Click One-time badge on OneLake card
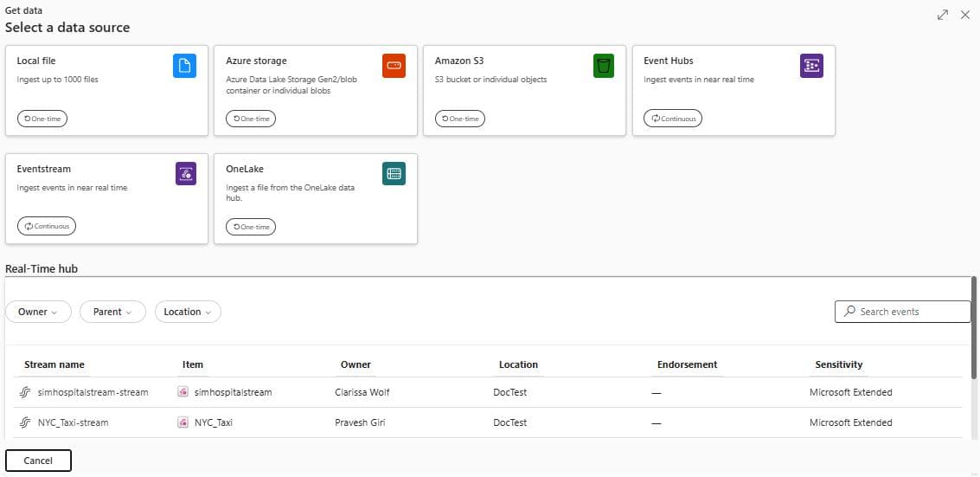980x477 pixels. (251, 226)
